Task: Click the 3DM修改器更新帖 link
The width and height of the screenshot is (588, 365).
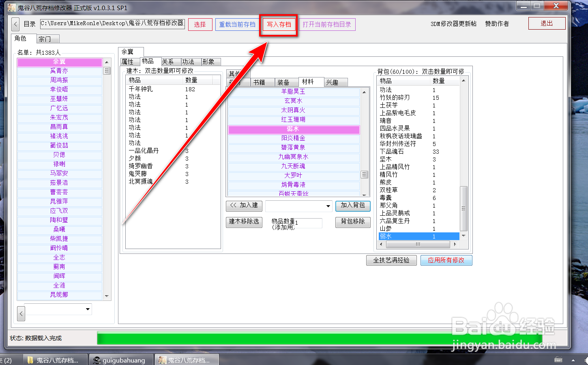Action: [453, 24]
